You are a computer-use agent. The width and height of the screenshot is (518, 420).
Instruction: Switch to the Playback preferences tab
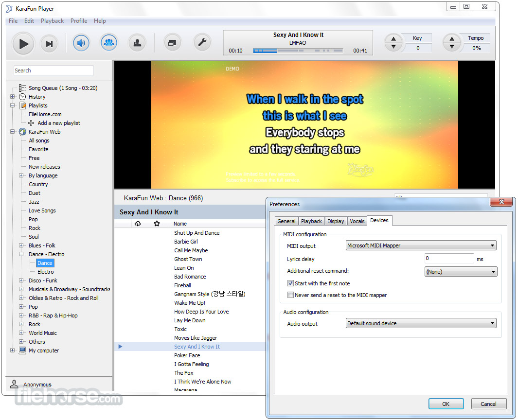coord(311,221)
